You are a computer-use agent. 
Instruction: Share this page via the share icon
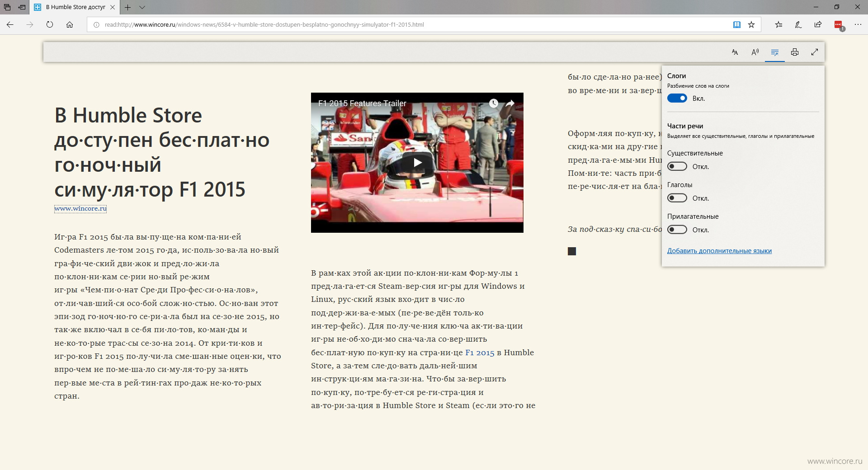tap(818, 25)
